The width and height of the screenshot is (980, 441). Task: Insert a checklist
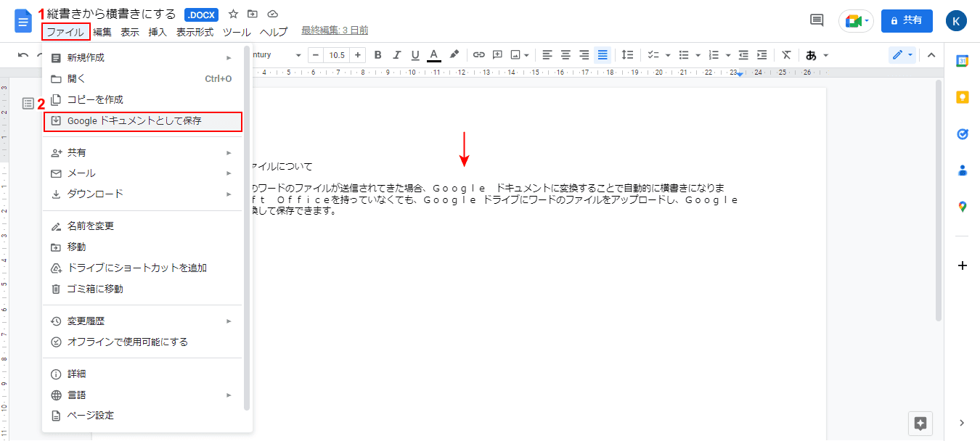pyautogui.click(x=653, y=55)
